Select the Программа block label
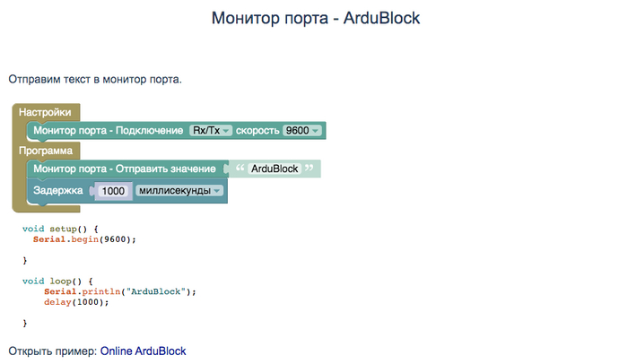This screenshot has height=364, width=628. (x=46, y=151)
